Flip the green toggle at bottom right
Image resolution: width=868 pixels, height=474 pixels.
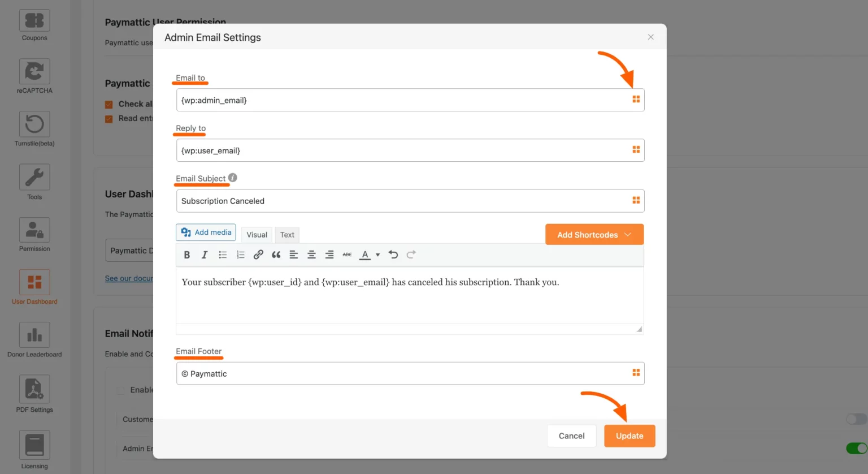tap(856, 447)
